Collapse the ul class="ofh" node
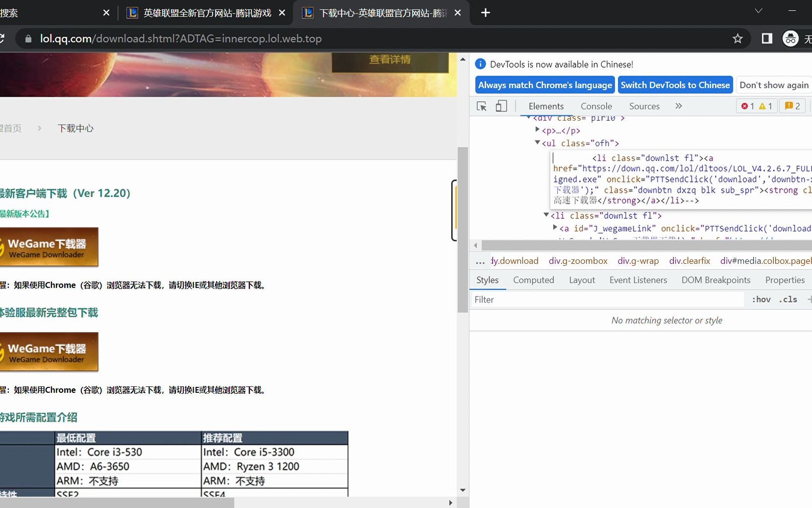The image size is (812, 508). (x=538, y=143)
